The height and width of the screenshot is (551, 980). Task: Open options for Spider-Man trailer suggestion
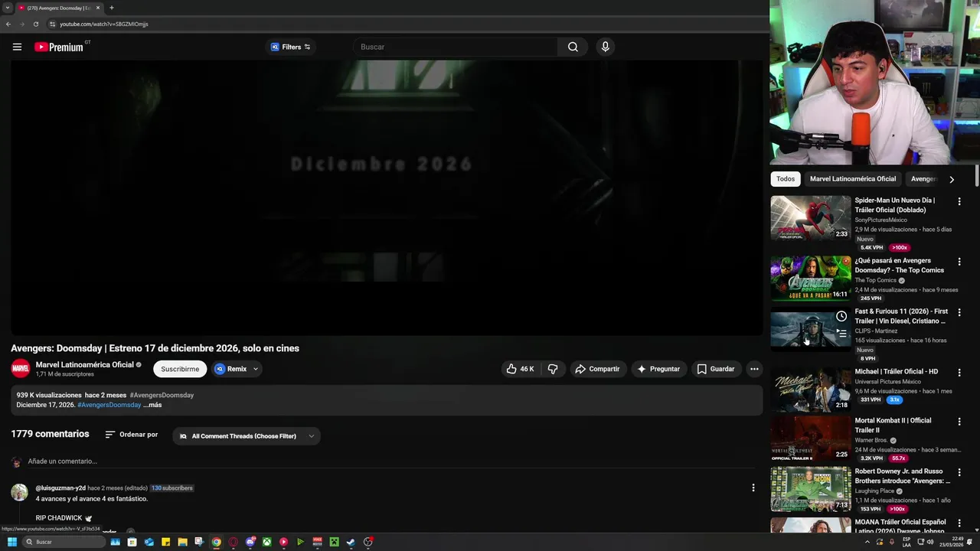[x=959, y=201]
